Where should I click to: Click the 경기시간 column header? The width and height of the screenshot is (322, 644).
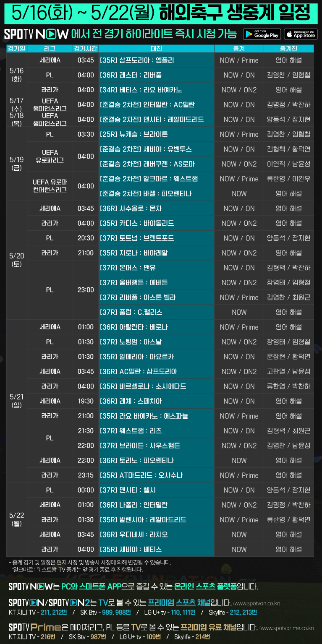point(86,49)
